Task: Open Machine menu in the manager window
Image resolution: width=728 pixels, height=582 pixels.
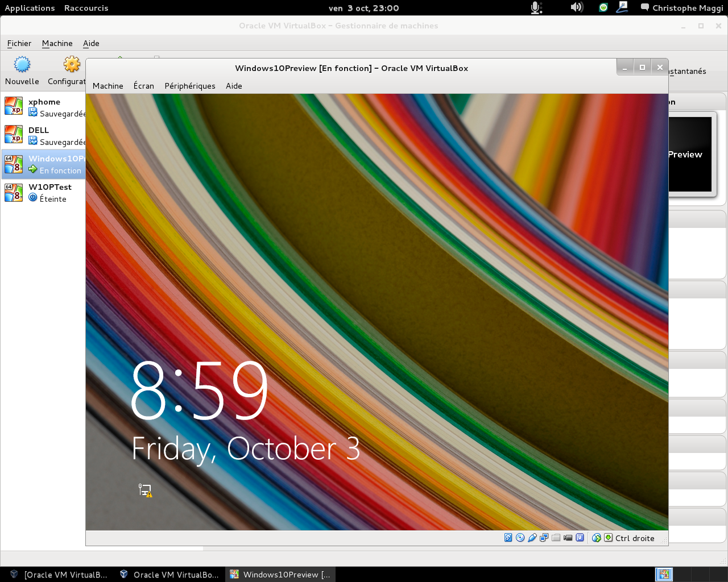Action: pos(57,43)
